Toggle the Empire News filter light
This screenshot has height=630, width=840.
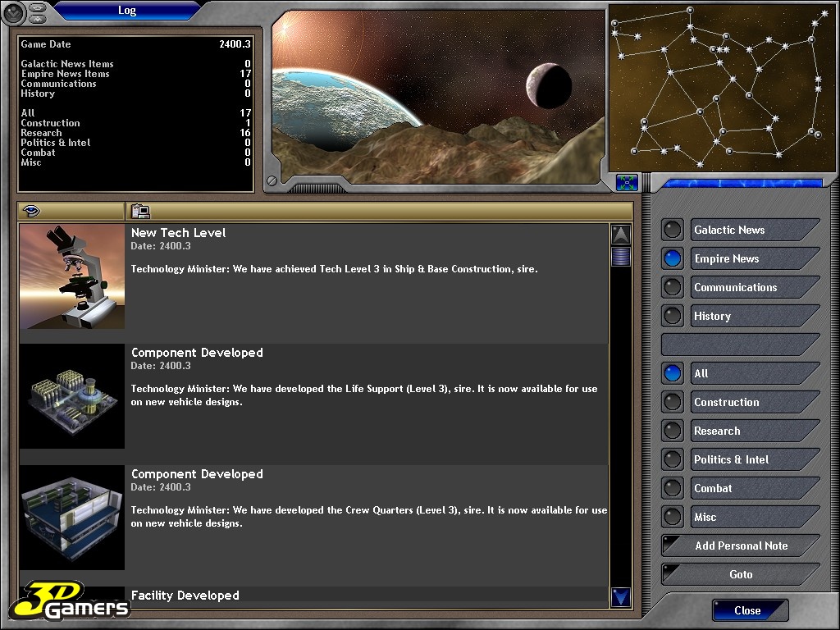click(x=673, y=258)
